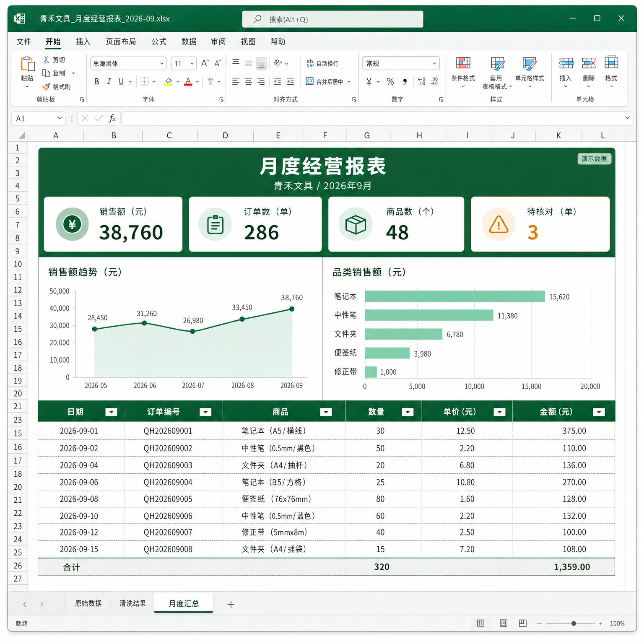
Task: Click the Conditional Formatting icon
Action: [x=463, y=63]
